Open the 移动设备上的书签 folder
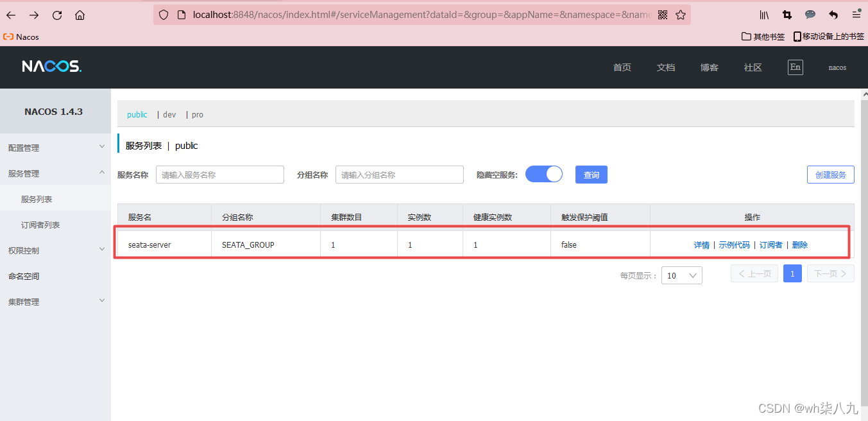This screenshot has height=421, width=868. (x=829, y=37)
